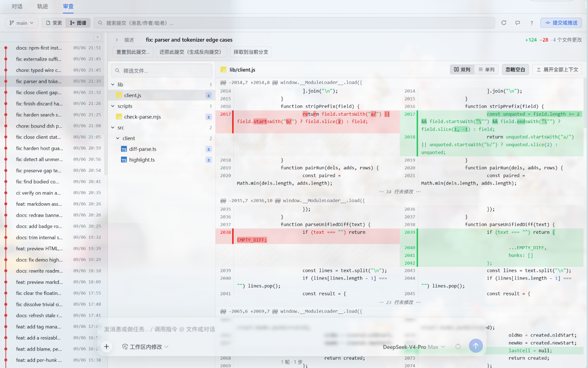Select commit 'feat: markdown ass...'

pyautogui.click(x=52, y=204)
